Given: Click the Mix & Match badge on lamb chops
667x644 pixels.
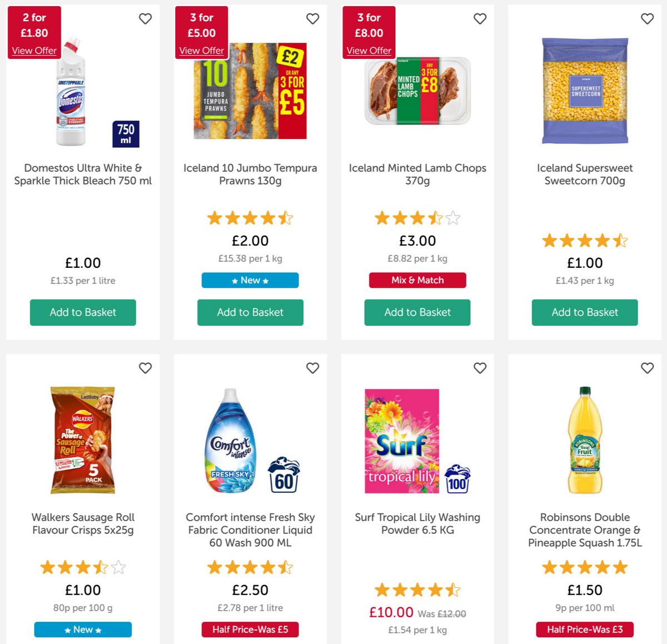Looking at the screenshot, I should click(x=417, y=280).
